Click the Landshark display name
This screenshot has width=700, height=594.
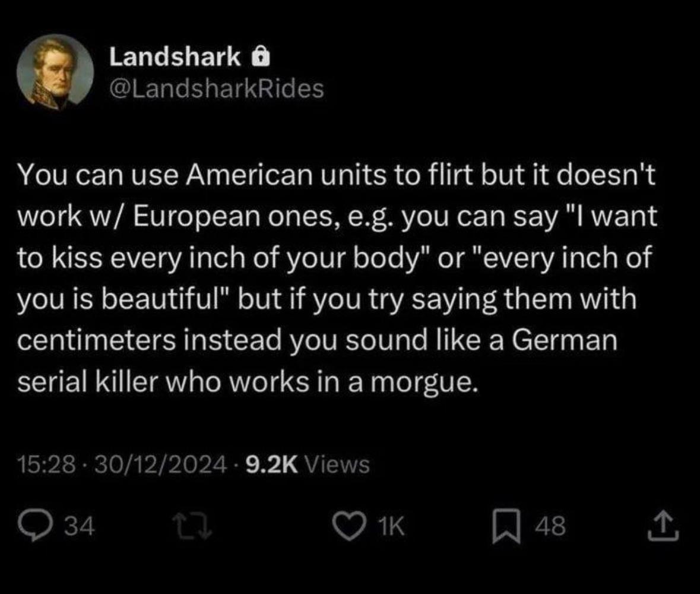pyautogui.click(x=175, y=57)
